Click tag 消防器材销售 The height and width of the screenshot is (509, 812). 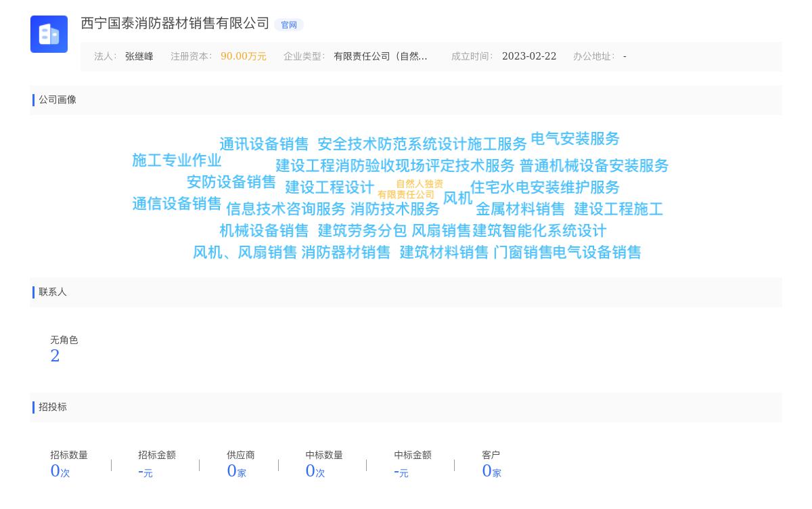[346, 252]
